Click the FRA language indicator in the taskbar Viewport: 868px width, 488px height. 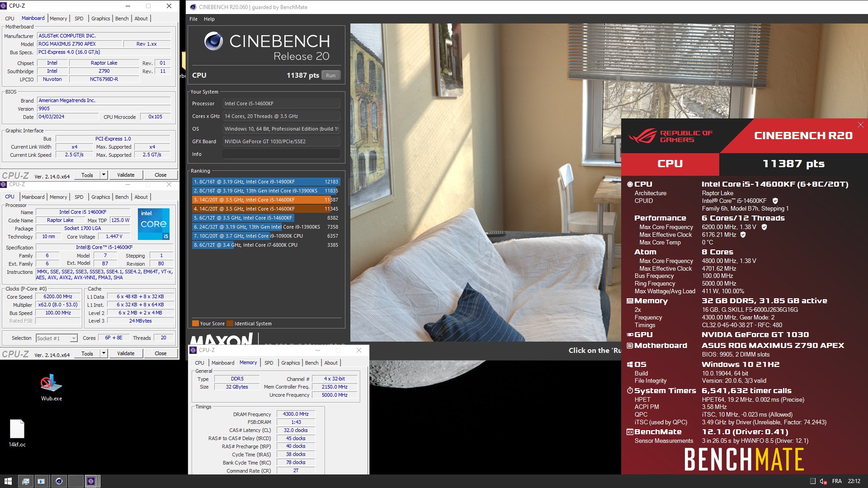[x=837, y=481]
